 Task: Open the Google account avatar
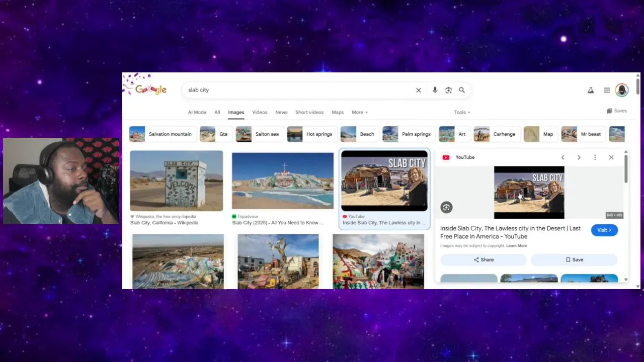(x=622, y=90)
